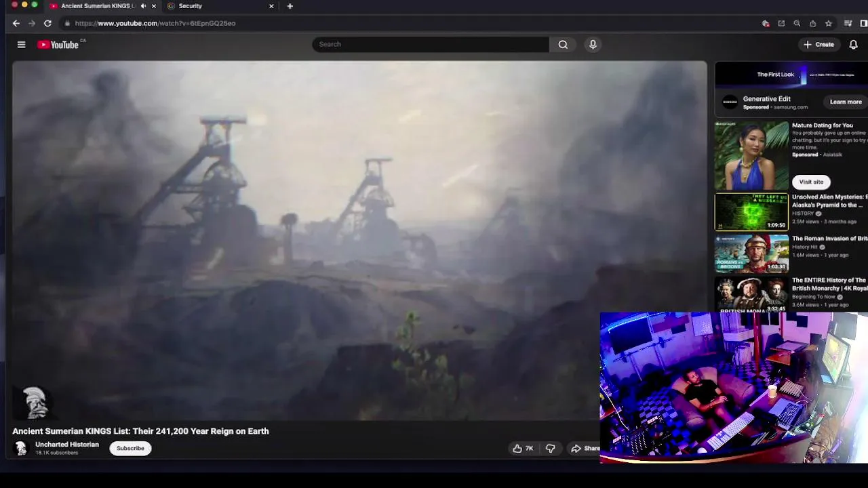This screenshot has height=488, width=868.
Task: Subscribe to Uncharted Historian
Action: (x=130, y=448)
